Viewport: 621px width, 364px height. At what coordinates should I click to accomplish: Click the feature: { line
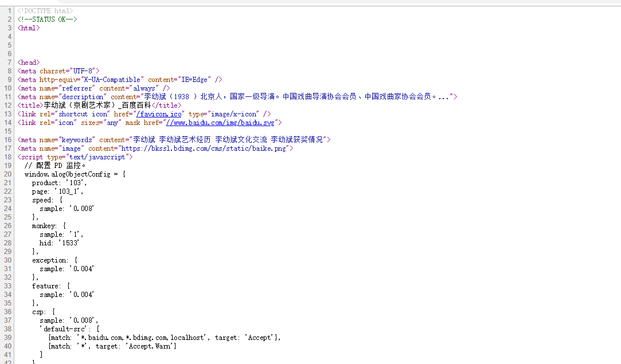(51, 286)
